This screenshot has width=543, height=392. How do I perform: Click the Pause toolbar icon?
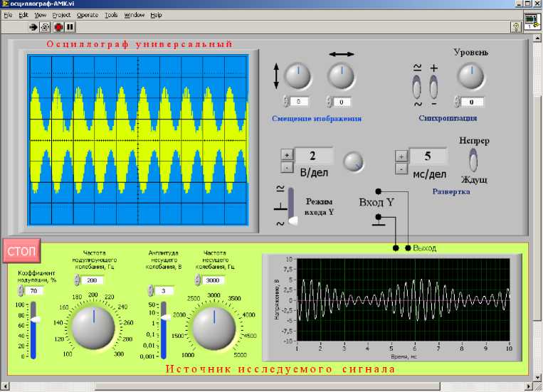[70, 27]
